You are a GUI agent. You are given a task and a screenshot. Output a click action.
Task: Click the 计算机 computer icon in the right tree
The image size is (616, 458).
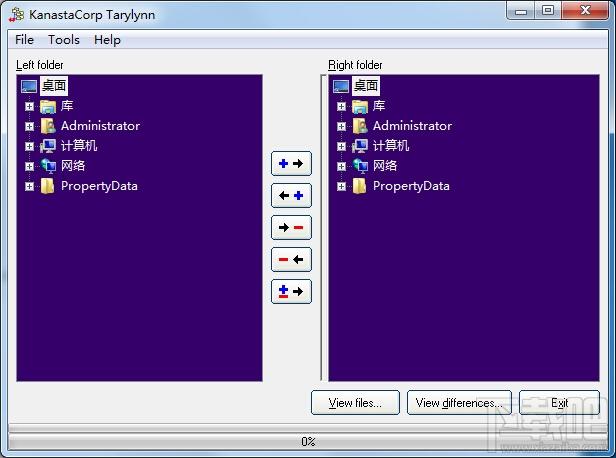pyautogui.click(x=360, y=146)
